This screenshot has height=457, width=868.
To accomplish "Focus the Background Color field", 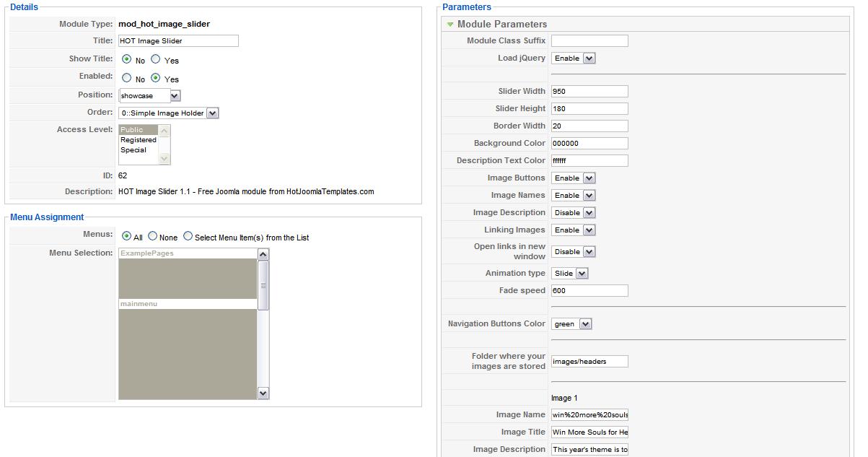I will pyautogui.click(x=589, y=144).
